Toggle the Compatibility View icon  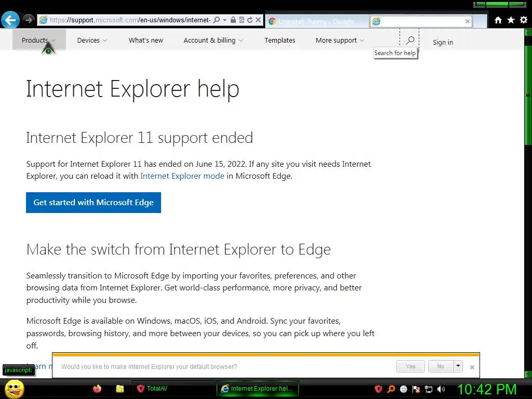click(x=242, y=20)
